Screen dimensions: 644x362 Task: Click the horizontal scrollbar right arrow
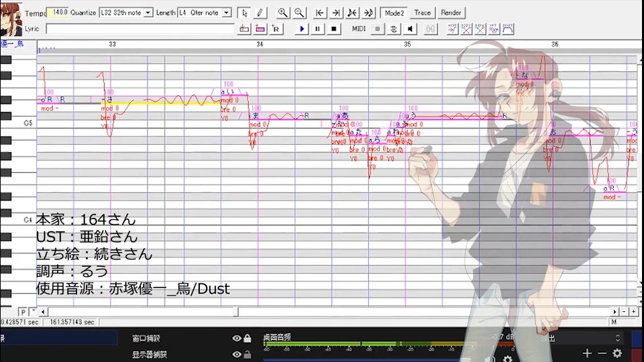click(614, 312)
